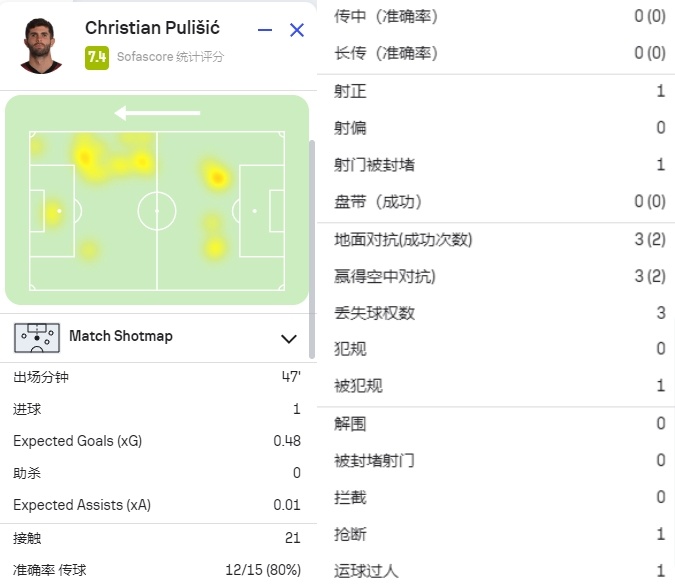Click the 7.4 Sofascore rating badge
Screen dimensions: 675x587
(x=97, y=57)
